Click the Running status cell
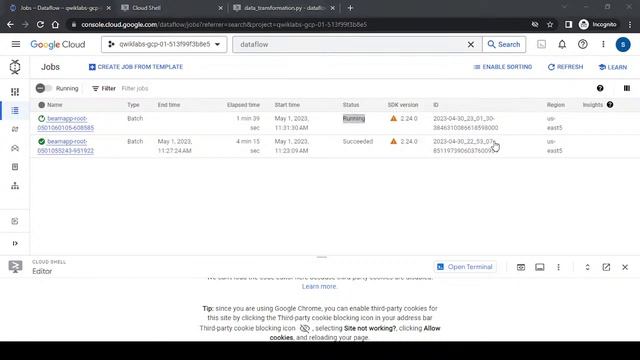The height and width of the screenshot is (360, 640). click(354, 118)
